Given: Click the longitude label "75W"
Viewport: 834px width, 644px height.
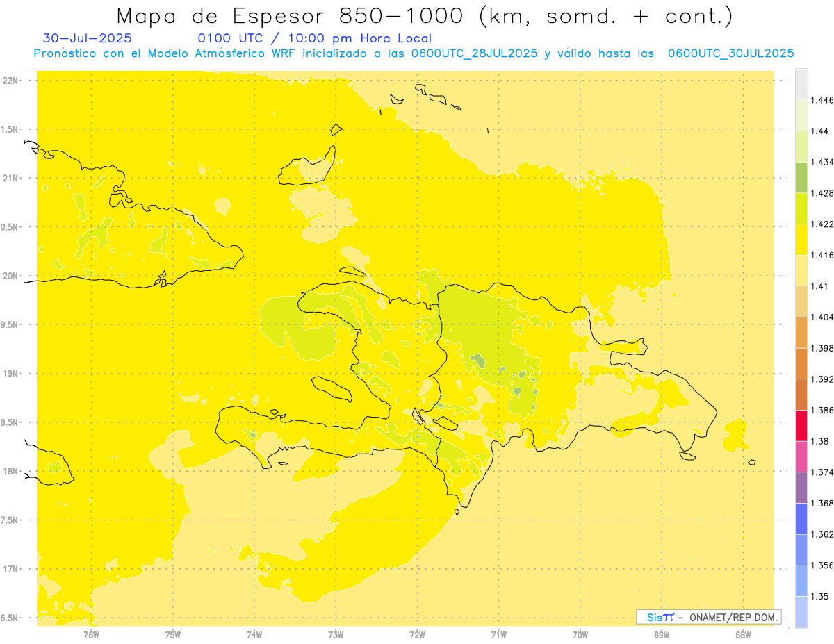Looking at the screenshot, I should 173,635.
